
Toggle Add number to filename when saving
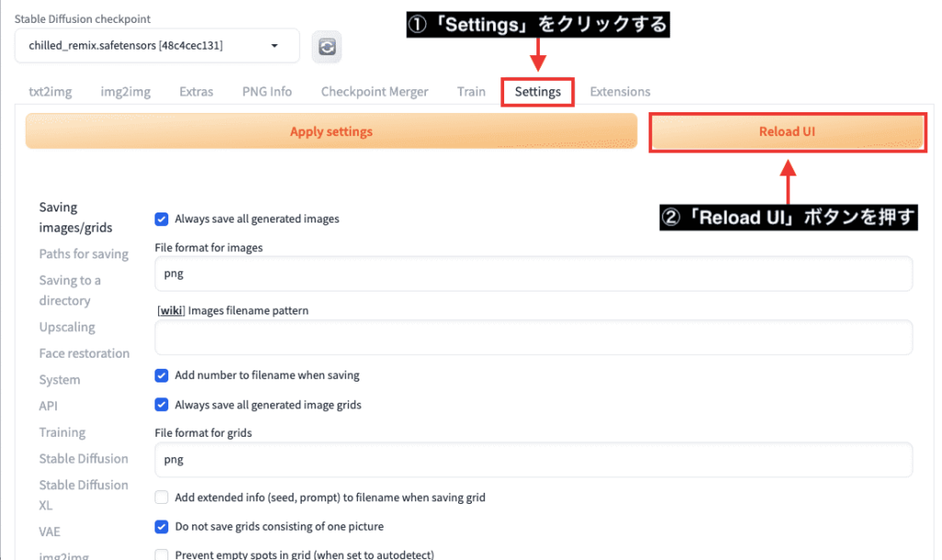162,375
